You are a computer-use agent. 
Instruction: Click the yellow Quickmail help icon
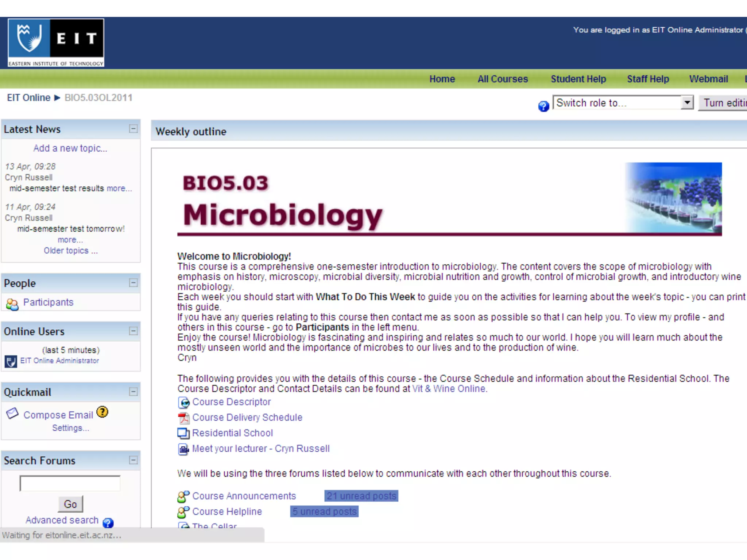pyautogui.click(x=102, y=412)
